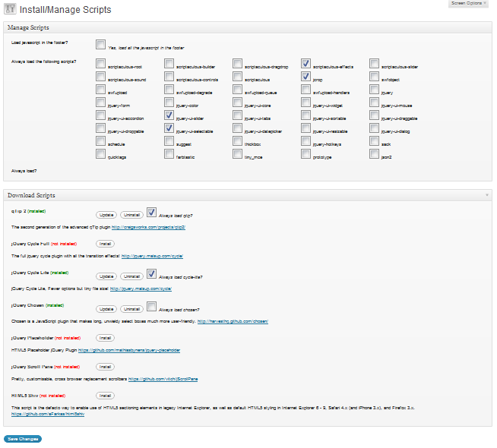
Task: Check the tiny_mce checkbox
Action: pos(237,154)
